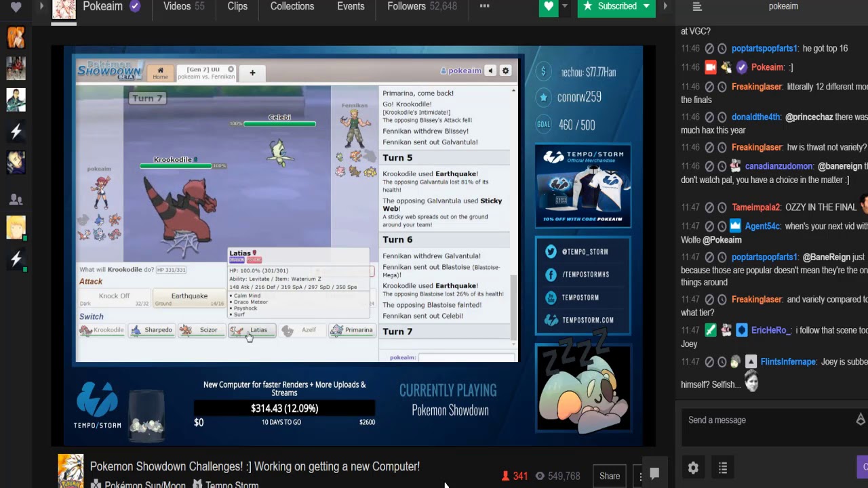Click the 'Turn 7' battle indicator label
Screen dimensions: 868x488
pos(147,98)
